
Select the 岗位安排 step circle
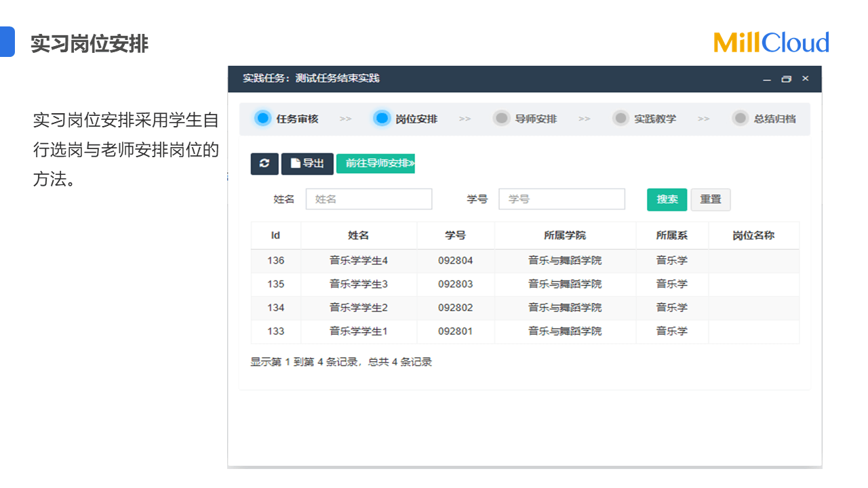tap(382, 119)
